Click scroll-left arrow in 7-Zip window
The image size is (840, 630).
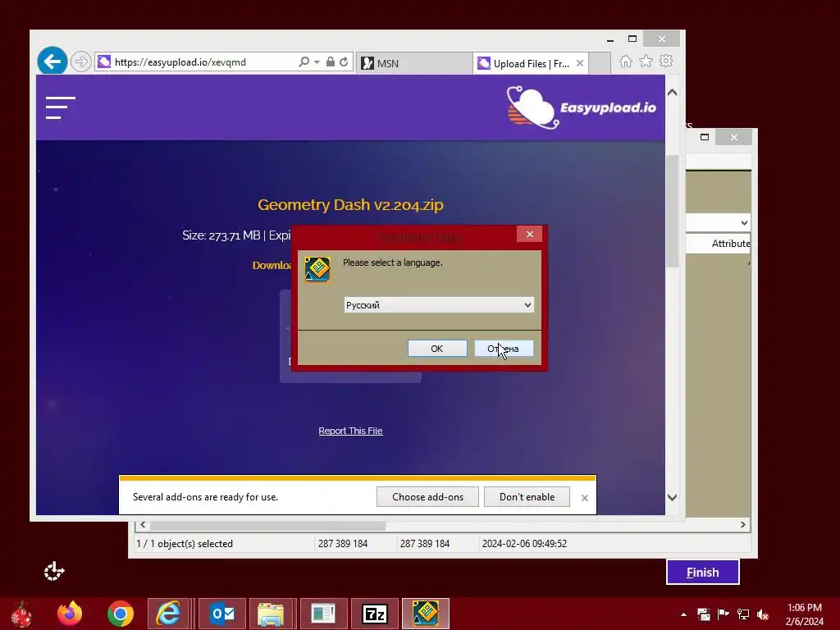coord(143,525)
